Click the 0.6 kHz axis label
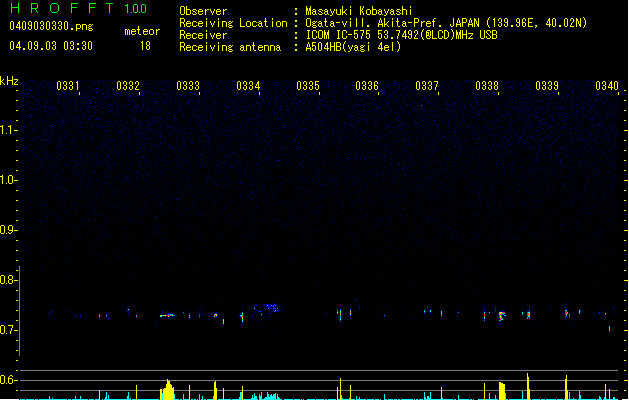This screenshot has height=400, width=629. 8,380
